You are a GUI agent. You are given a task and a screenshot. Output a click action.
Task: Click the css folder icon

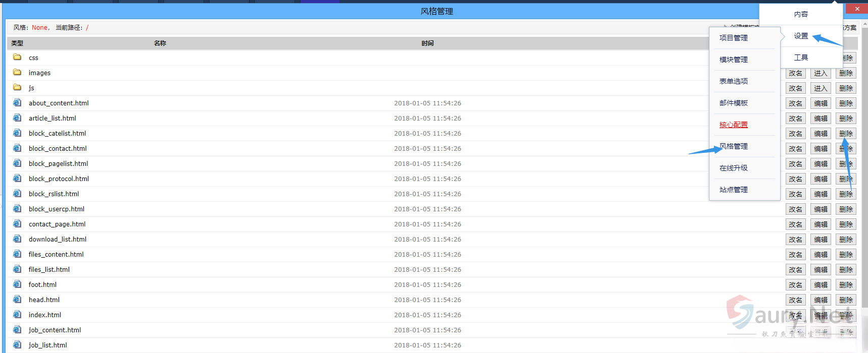17,57
